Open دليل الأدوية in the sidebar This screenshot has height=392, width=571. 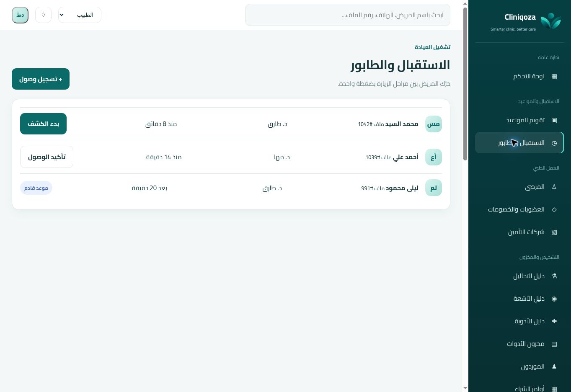click(x=519, y=321)
